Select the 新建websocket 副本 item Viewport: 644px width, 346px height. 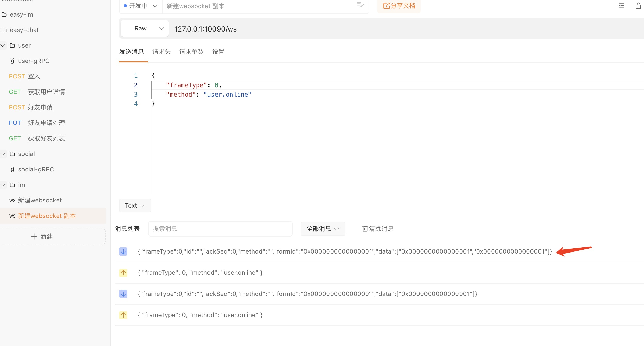pyautogui.click(x=53, y=216)
